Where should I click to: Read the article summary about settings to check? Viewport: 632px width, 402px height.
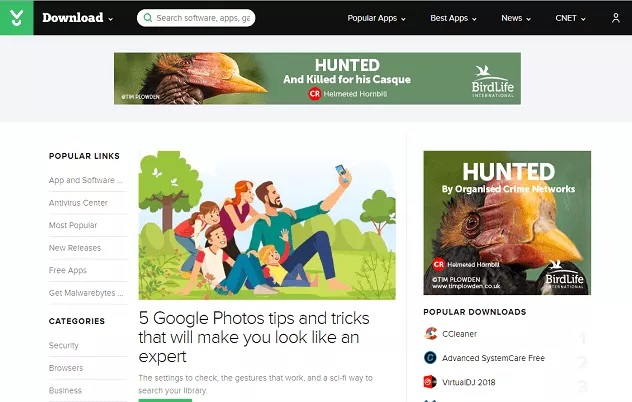pyautogui.click(x=256, y=384)
